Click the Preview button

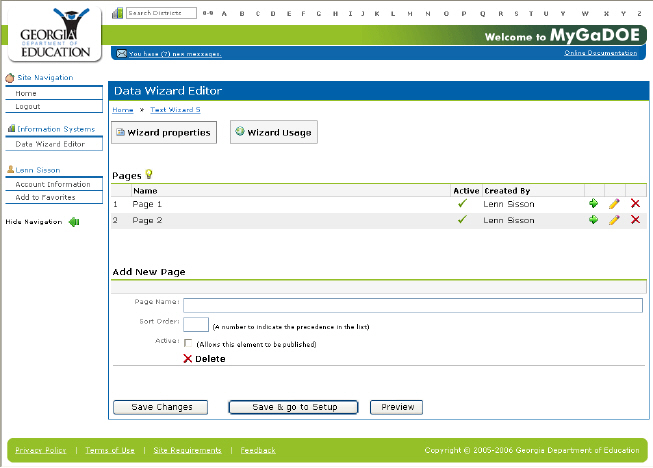[x=396, y=407]
